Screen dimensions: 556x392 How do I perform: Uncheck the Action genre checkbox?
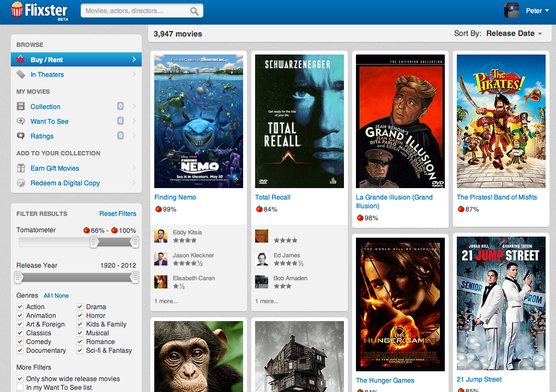pyautogui.click(x=20, y=306)
